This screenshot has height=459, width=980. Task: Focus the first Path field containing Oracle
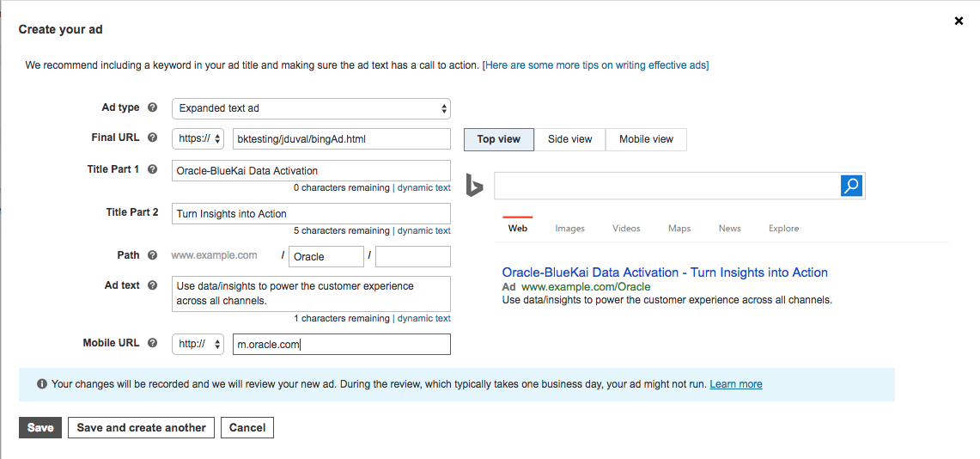point(326,256)
